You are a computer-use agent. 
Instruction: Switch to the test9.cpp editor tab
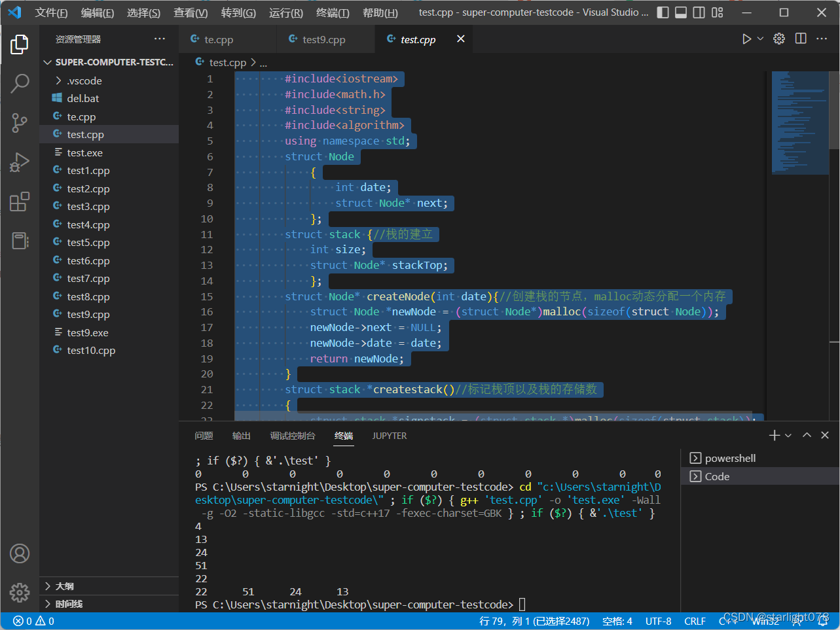pos(323,40)
